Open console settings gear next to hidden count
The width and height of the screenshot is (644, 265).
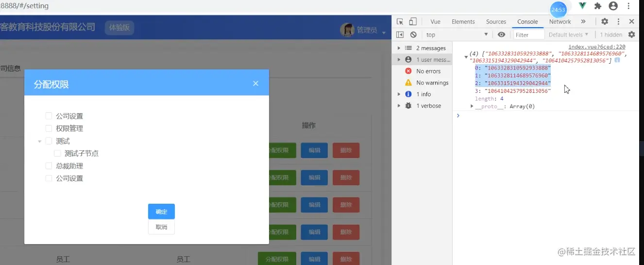pos(631,35)
